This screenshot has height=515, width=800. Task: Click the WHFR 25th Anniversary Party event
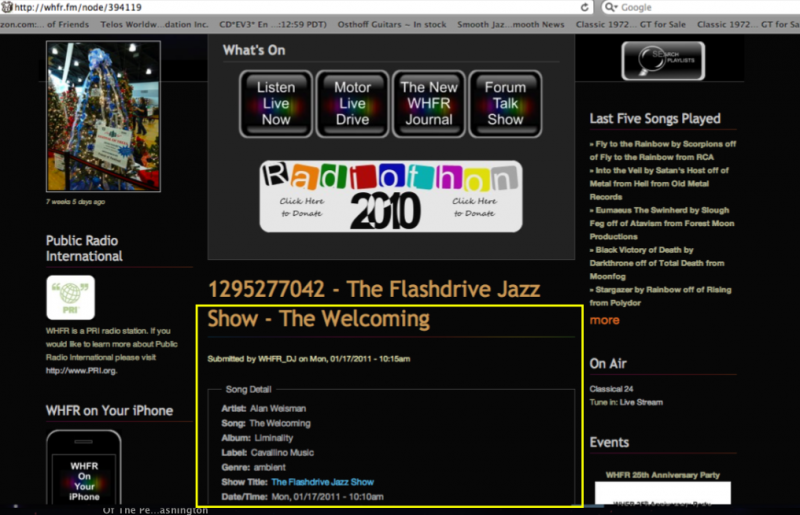[x=662, y=474]
